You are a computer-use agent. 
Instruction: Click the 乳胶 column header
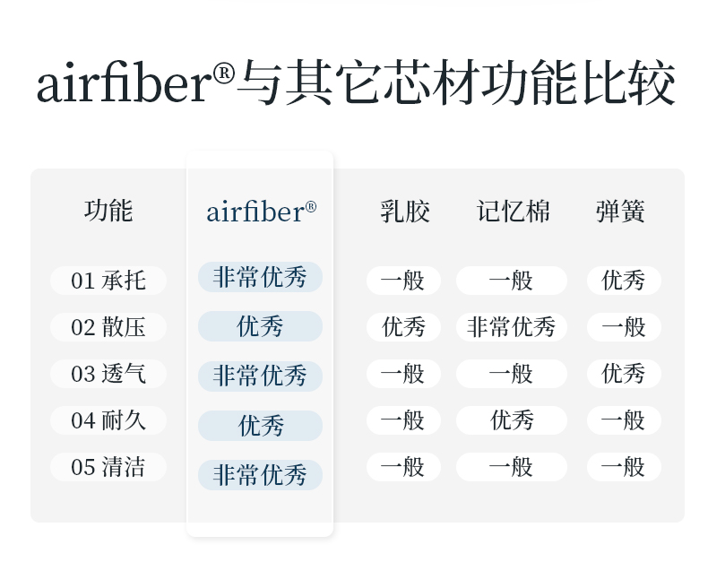pos(404,212)
